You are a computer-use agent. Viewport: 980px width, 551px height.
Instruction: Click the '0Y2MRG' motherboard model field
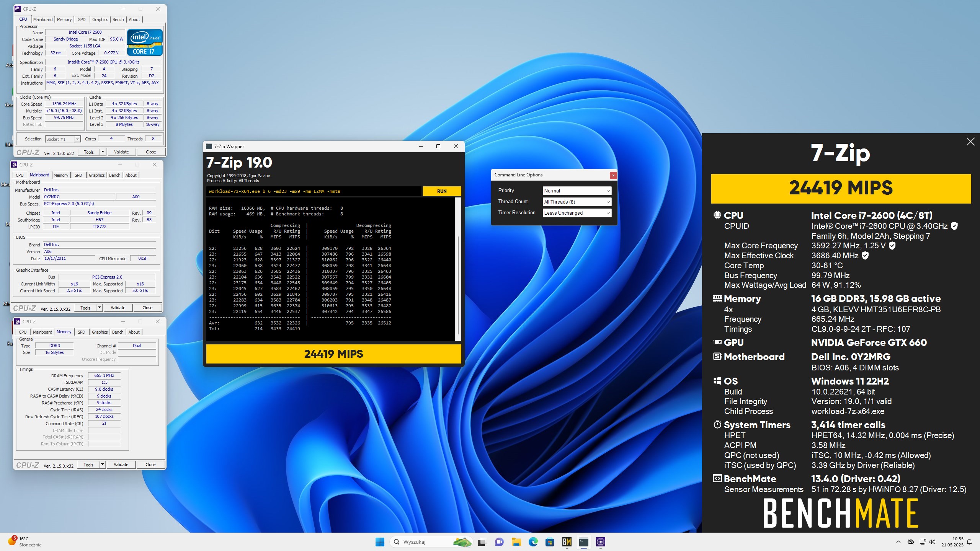click(79, 197)
